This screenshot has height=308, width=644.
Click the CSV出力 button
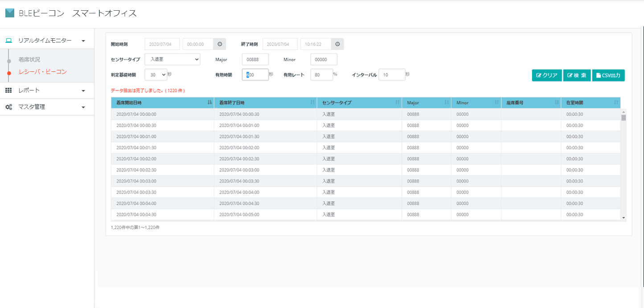[608, 75]
